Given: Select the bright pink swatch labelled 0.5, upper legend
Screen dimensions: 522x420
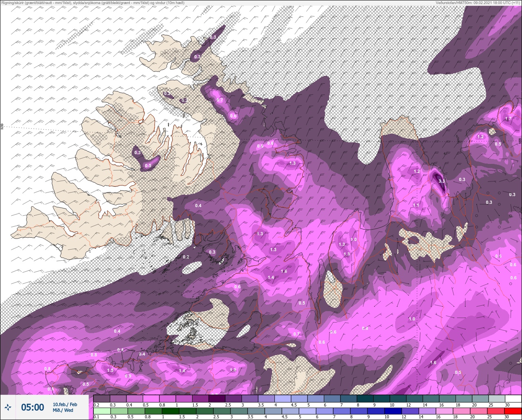Looking at the screenshot, I should 151,398.
